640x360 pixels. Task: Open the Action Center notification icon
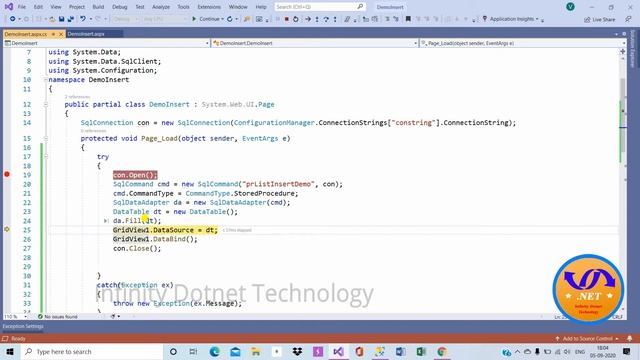(627, 351)
